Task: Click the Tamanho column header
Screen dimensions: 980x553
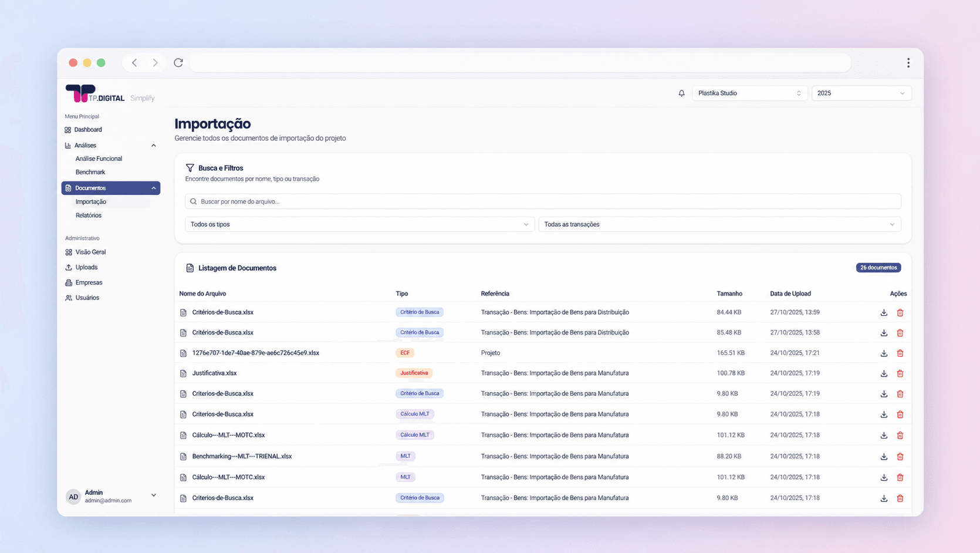Action: coord(729,294)
